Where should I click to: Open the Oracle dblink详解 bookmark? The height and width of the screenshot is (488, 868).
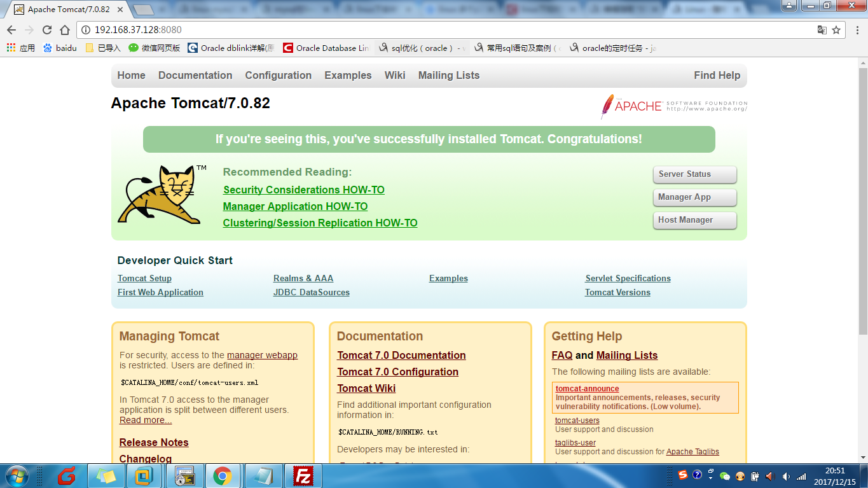[x=231, y=48]
